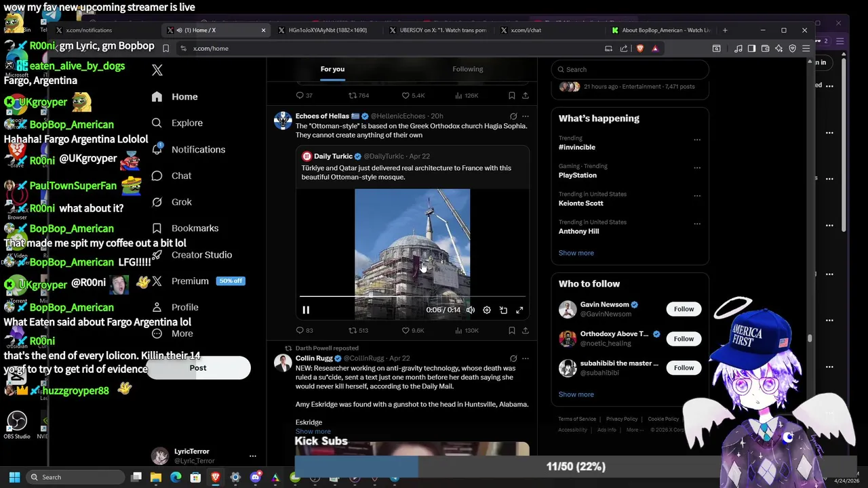868x488 pixels.
Task: Pause the mosque video
Action: coord(306,310)
